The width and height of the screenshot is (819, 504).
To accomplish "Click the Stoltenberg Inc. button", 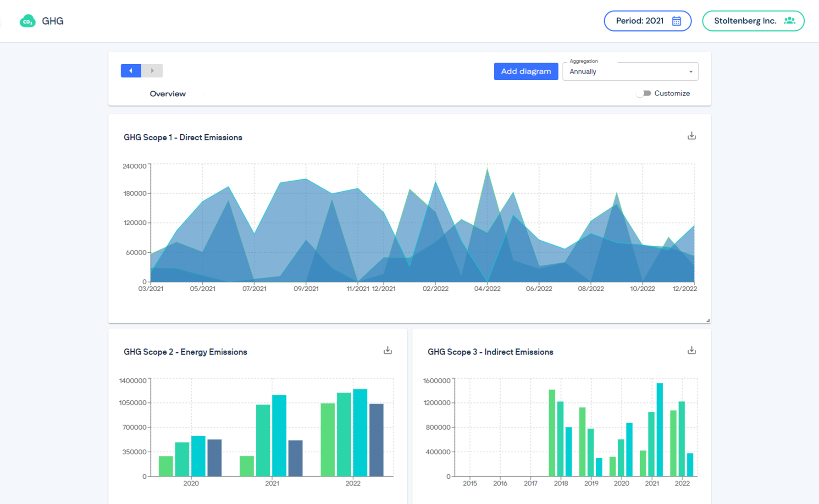I will coord(753,21).
